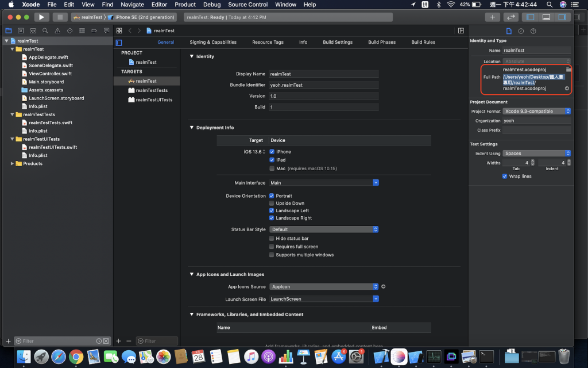Toggle Landscape Right orientation
This screenshot has height=368, width=588.
tap(272, 218)
